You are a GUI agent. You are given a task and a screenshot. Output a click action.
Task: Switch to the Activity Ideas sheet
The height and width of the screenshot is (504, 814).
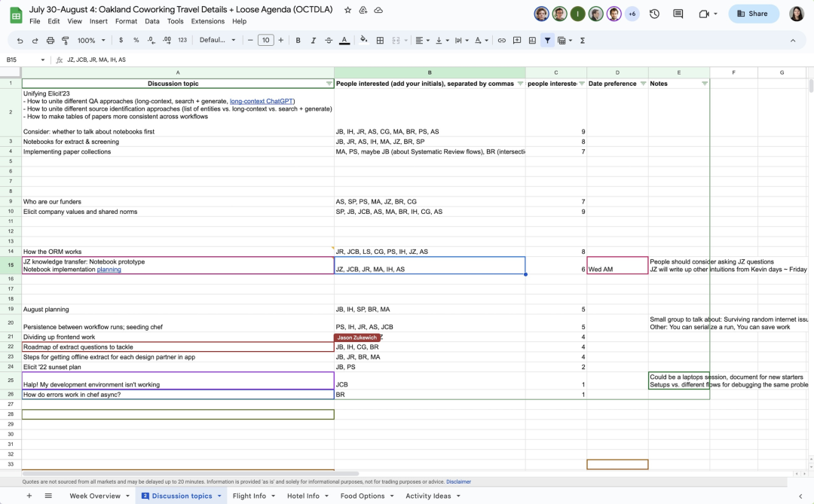pyautogui.click(x=428, y=496)
